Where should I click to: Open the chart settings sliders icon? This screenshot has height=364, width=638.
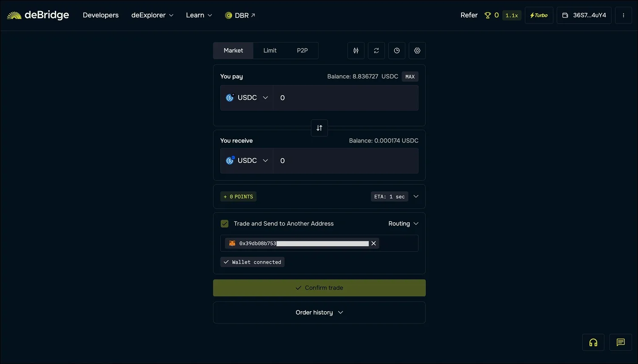(356, 51)
